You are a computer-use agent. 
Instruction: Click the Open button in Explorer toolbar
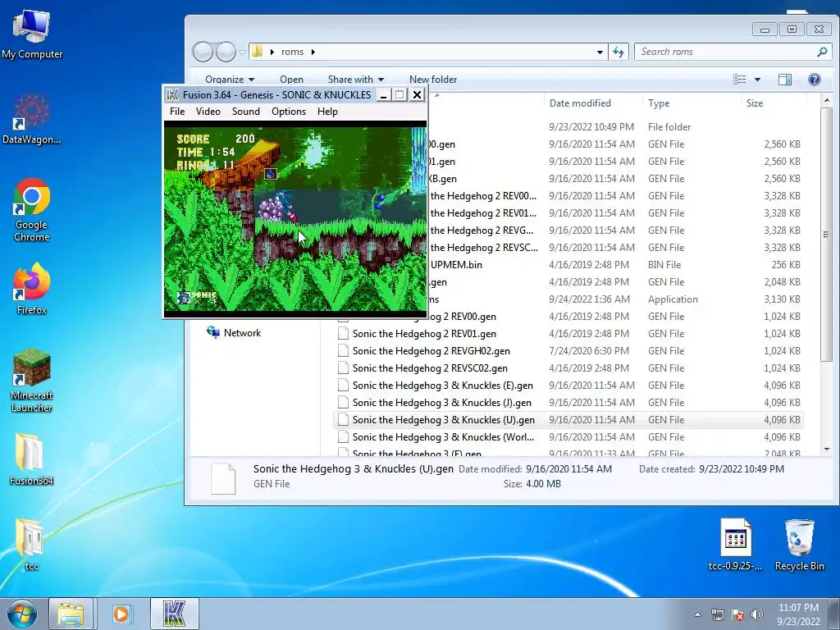tap(291, 80)
